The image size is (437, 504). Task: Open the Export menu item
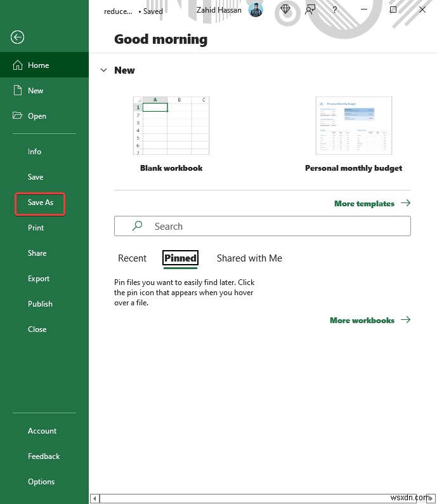39,279
